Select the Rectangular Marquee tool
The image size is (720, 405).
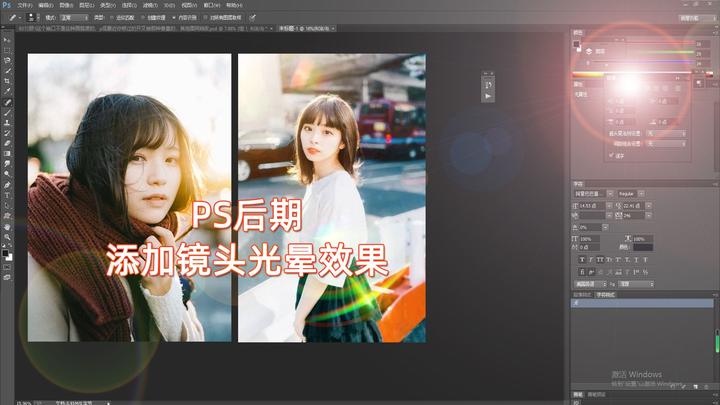pyautogui.click(x=7, y=50)
